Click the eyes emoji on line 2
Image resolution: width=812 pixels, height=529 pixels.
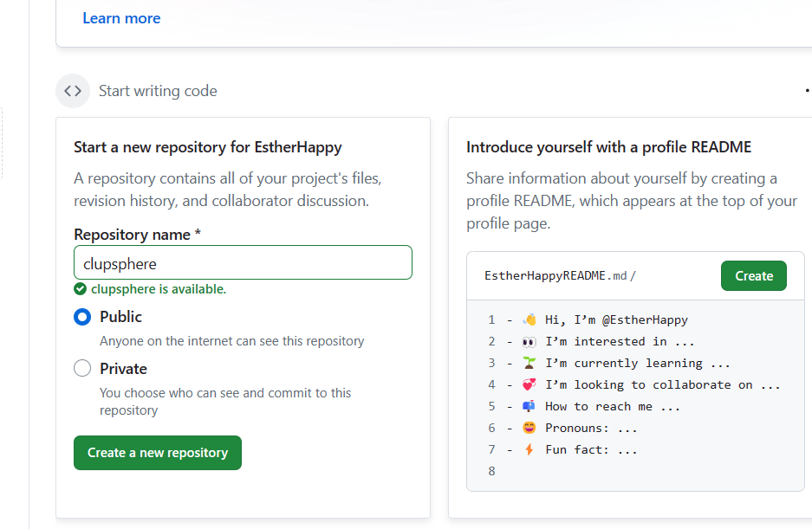[529, 342]
